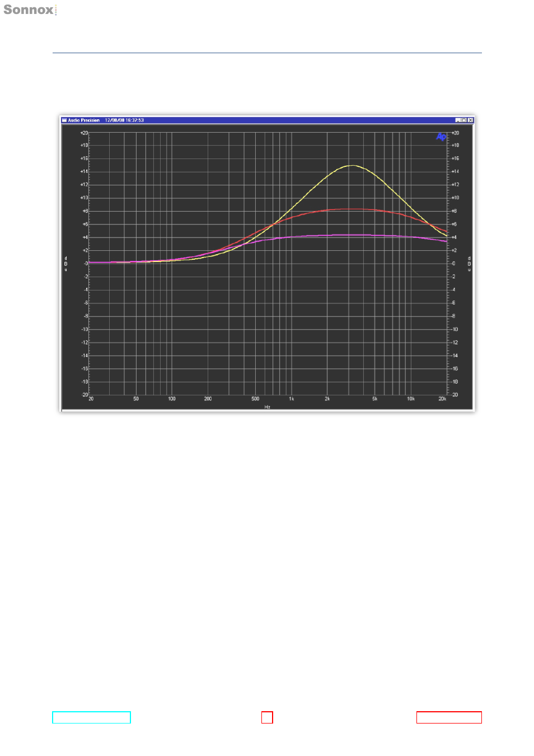Click the +20 label on left axis
The width and height of the screenshot is (534, 756).
[x=84, y=133]
